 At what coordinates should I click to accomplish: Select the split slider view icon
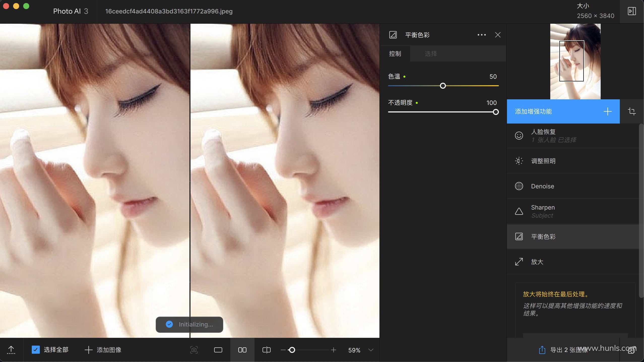(266, 350)
